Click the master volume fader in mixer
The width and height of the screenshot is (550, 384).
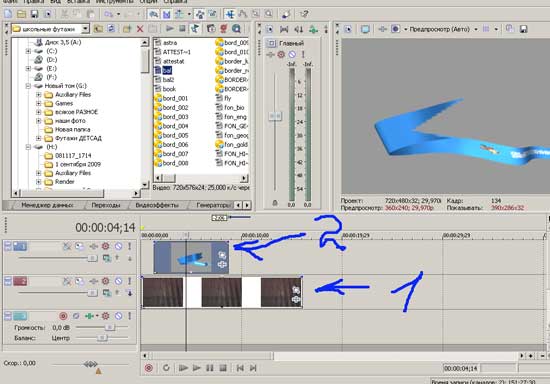275,116
